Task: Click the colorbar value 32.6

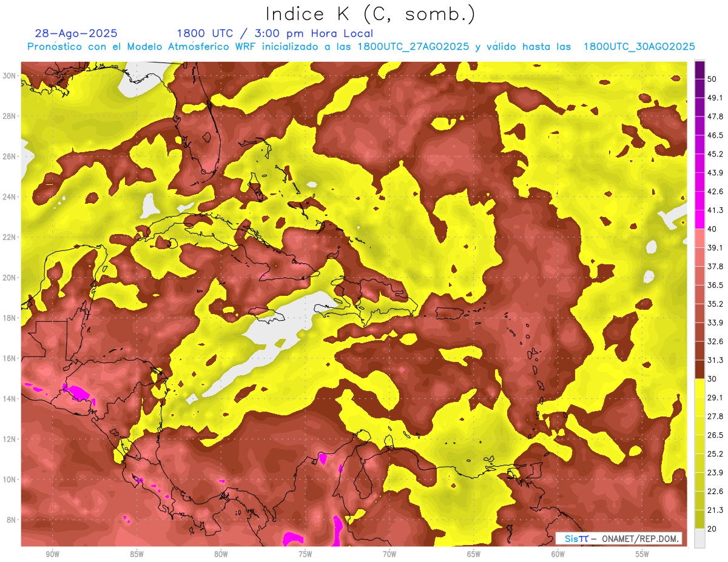Action: click(x=715, y=341)
